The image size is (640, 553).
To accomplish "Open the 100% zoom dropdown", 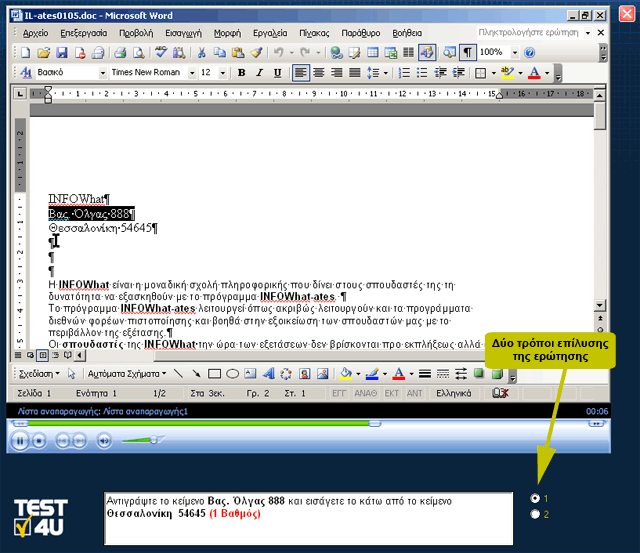I will point(515,53).
